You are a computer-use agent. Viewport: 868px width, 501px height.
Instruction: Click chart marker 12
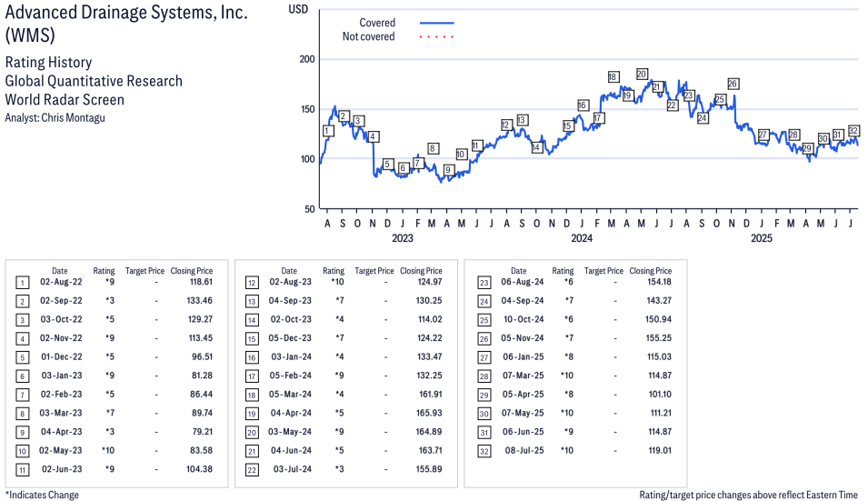505,125
